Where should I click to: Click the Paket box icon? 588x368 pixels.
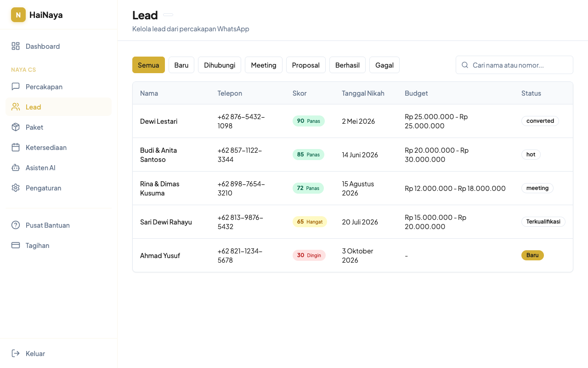(16, 127)
